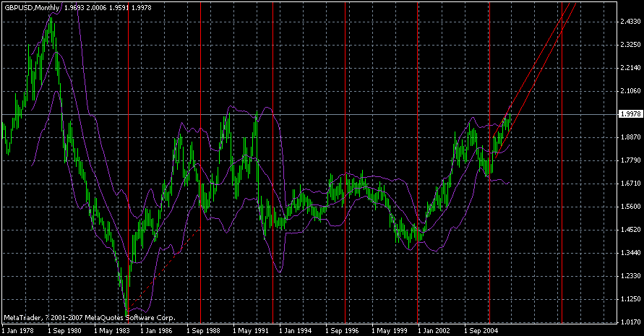Click the 1 Sep 1996 date label
Viewport: 644px width, 336px height.
(342, 330)
